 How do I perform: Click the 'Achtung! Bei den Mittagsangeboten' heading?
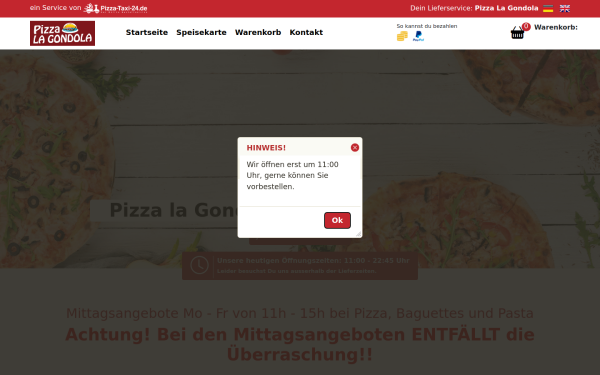(x=300, y=344)
